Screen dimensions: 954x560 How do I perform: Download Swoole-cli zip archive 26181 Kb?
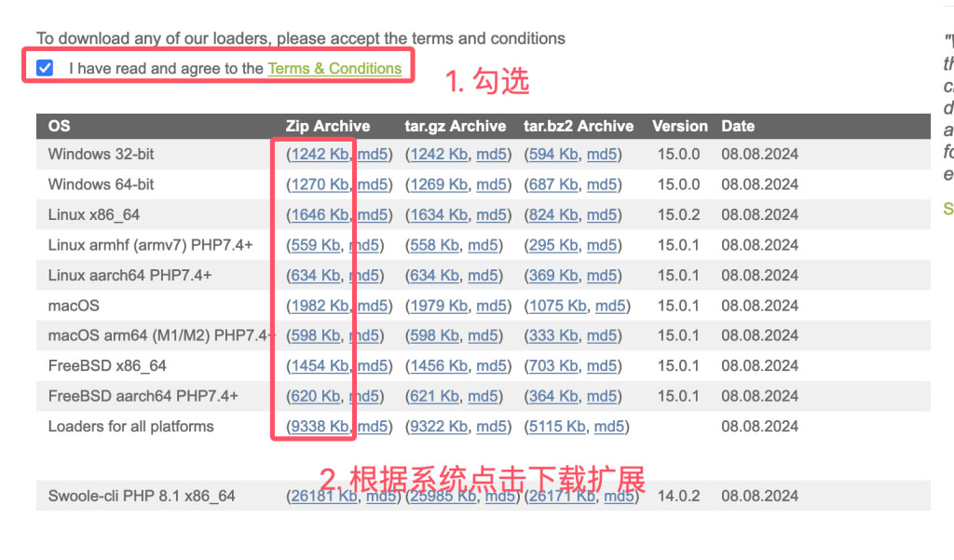click(x=323, y=497)
